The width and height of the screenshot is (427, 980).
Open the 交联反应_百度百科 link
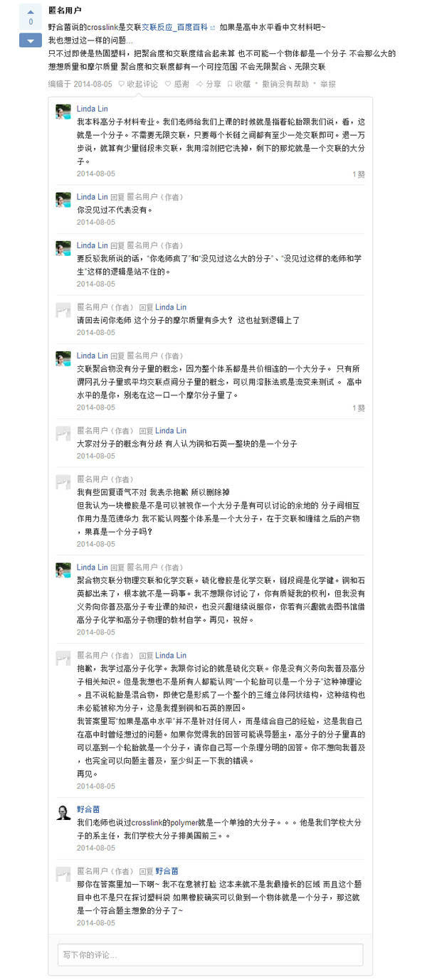click(x=174, y=27)
